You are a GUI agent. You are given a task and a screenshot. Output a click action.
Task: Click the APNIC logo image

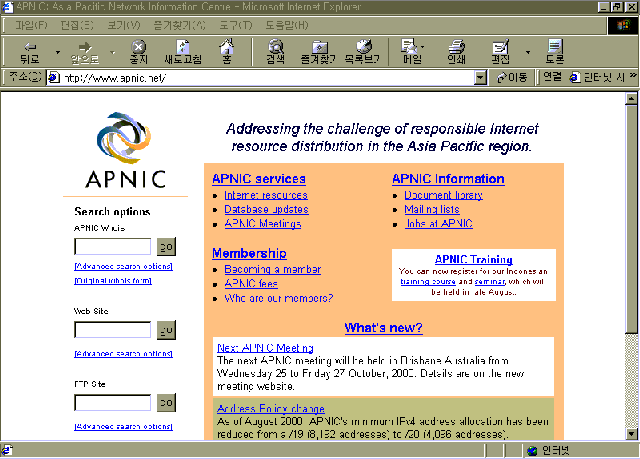pyautogui.click(x=125, y=150)
